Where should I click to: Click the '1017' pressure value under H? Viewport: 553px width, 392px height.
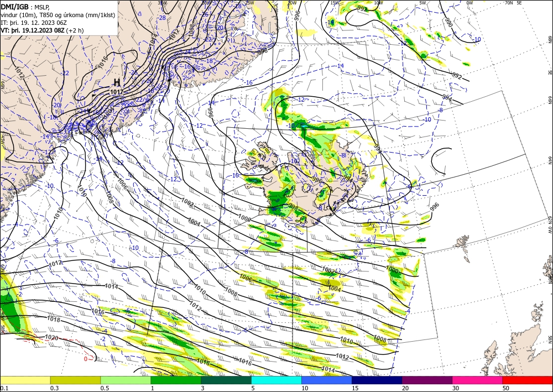117,92
